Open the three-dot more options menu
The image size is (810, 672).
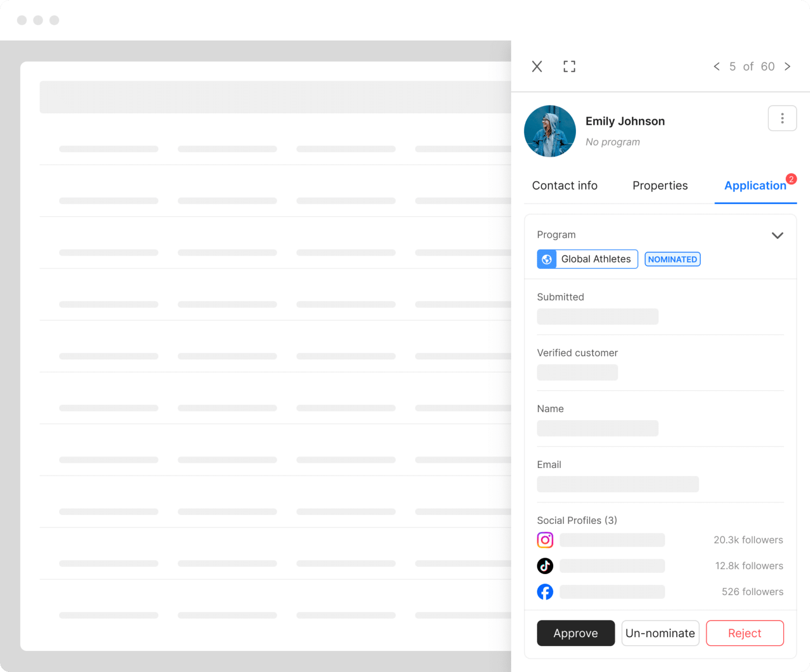point(782,119)
